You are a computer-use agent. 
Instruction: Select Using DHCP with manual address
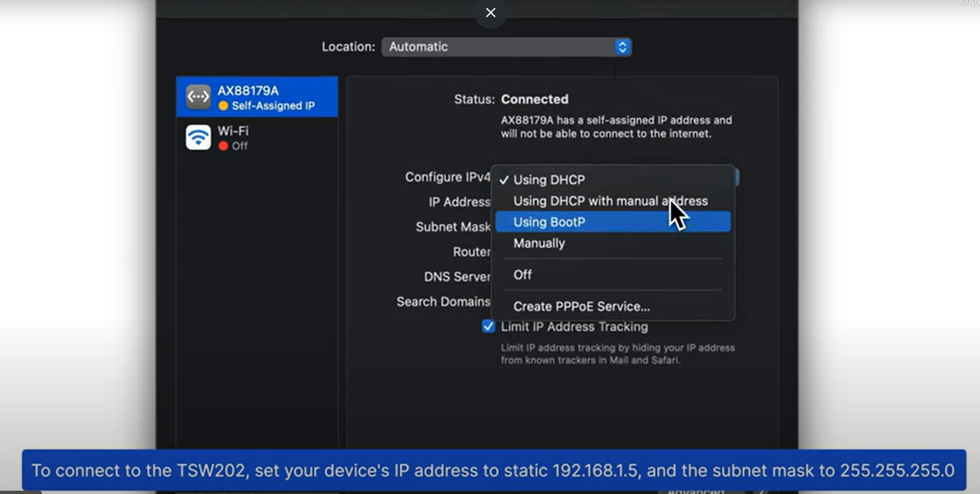[x=610, y=201]
